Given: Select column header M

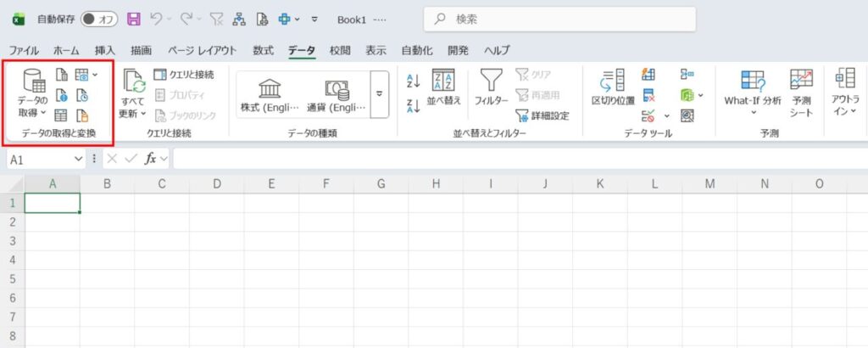Looking at the screenshot, I should tap(709, 184).
